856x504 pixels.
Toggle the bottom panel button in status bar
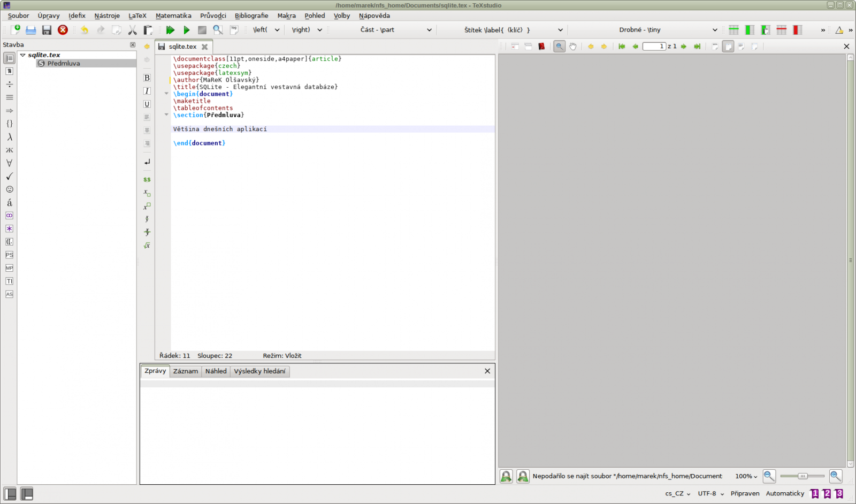[27, 494]
